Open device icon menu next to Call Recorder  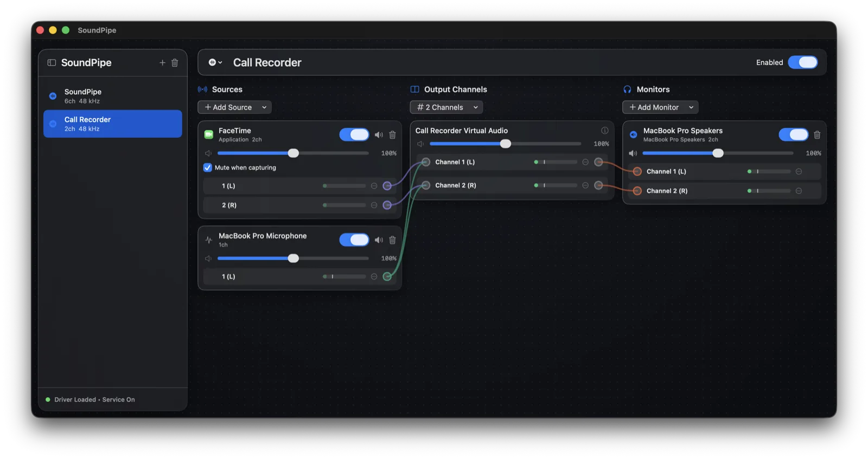(x=215, y=62)
